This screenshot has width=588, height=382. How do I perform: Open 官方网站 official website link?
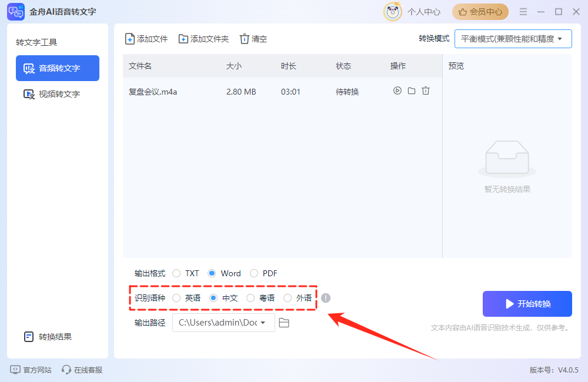coord(31,370)
